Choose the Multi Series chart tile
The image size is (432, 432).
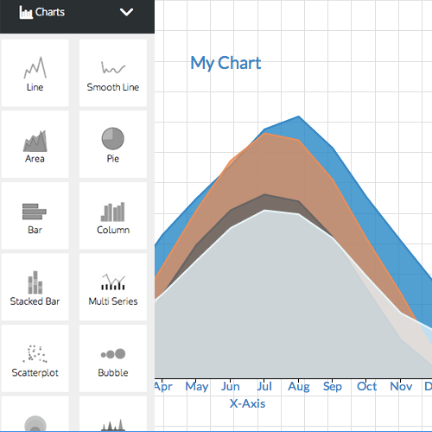pos(113,287)
